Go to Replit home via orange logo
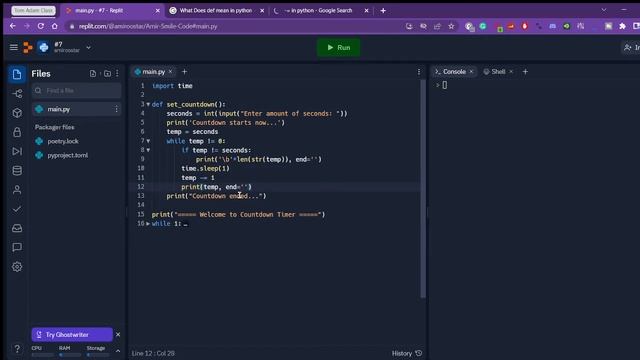 (x=28, y=47)
